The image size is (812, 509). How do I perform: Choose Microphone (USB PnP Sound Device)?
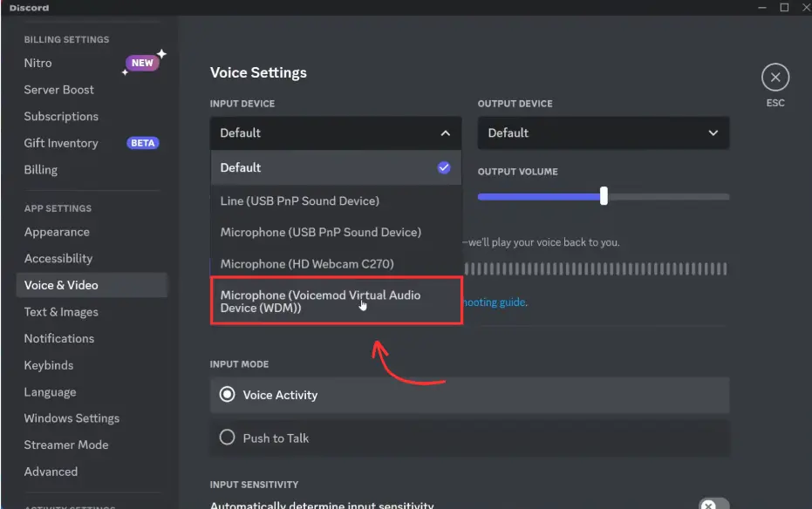click(336, 232)
